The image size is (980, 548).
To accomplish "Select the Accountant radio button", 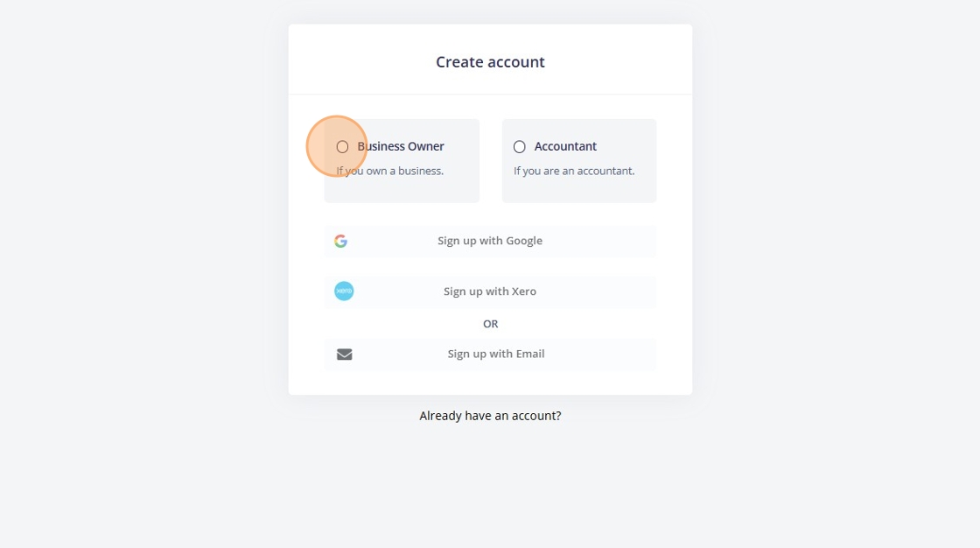I will 520,146.
